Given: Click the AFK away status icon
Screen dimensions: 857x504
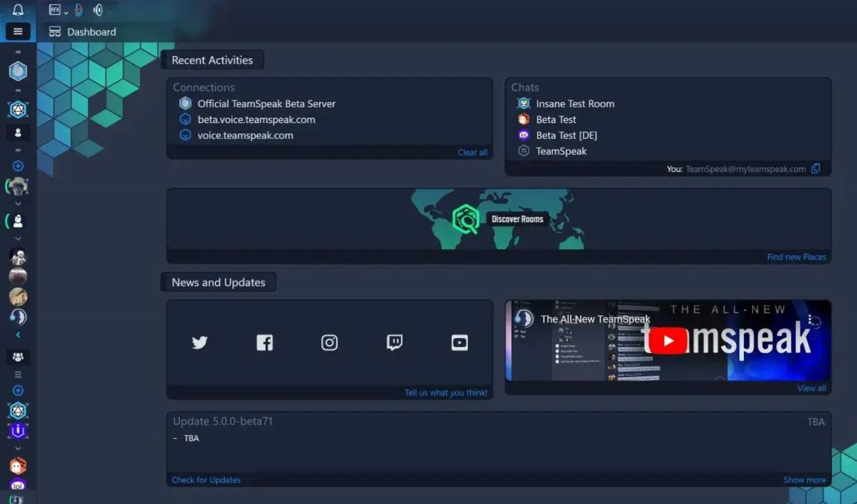Looking at the screenshot, I should pyautogui.click(x=54, y=10).
